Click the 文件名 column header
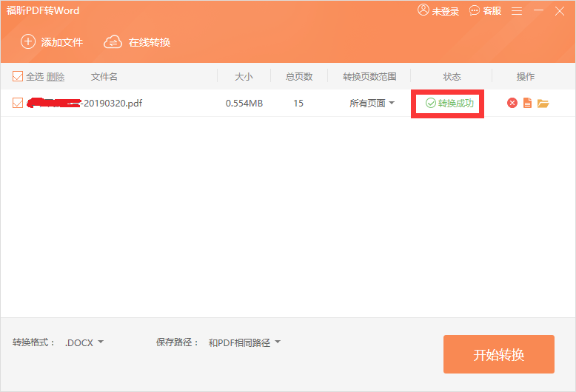 click(104, 77)
